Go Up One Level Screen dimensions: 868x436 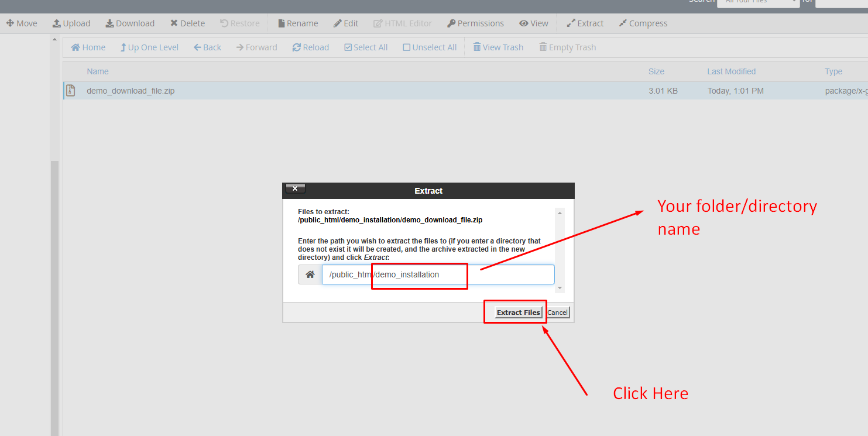click(149, 47)
